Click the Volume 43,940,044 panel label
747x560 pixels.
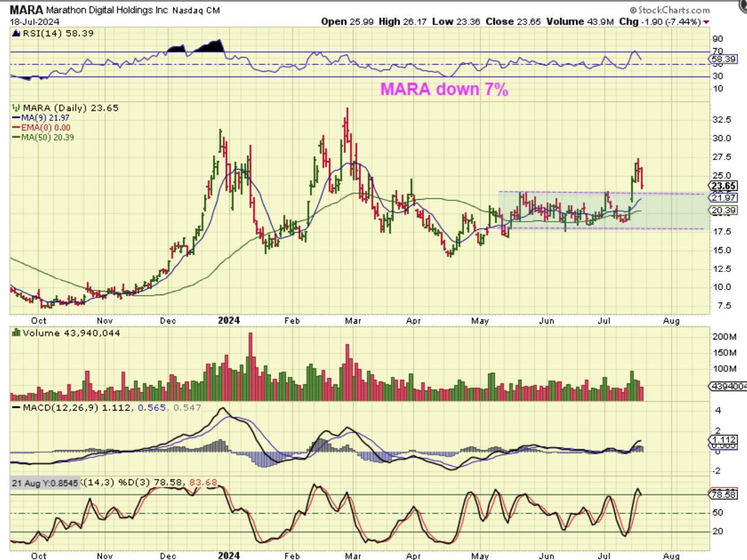click(x=71, y=333)
